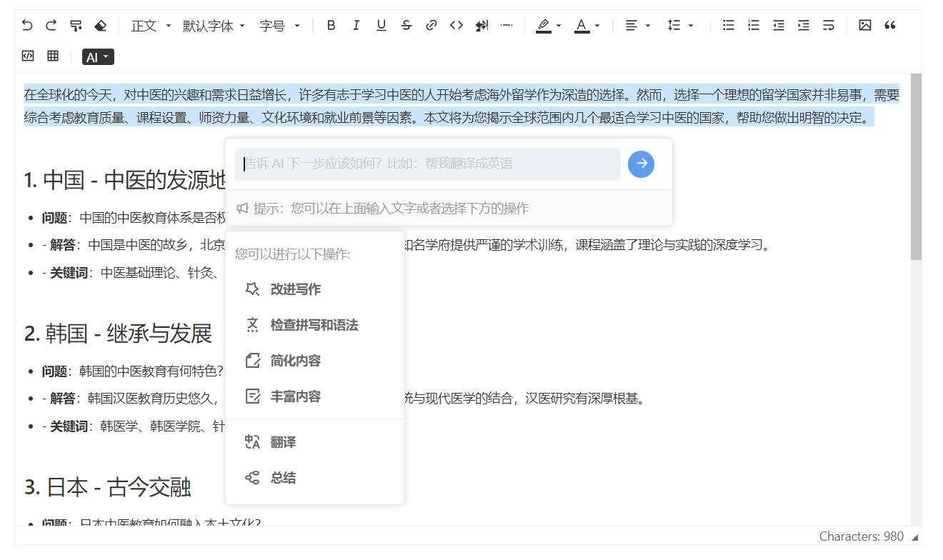Click the 丰富内容 icon
Viewport: 943px width, 560px height.
pos(252,396)
